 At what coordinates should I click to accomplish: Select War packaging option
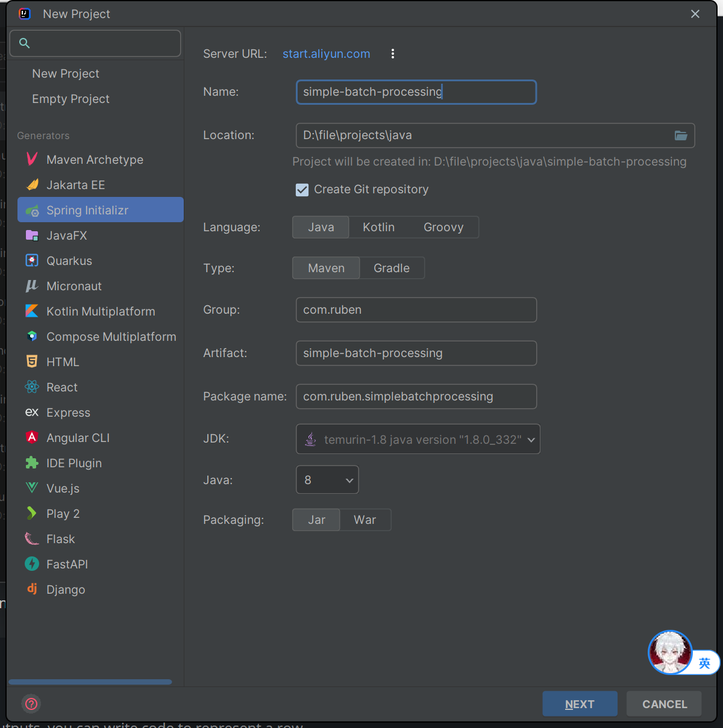(x=365, y=520)
